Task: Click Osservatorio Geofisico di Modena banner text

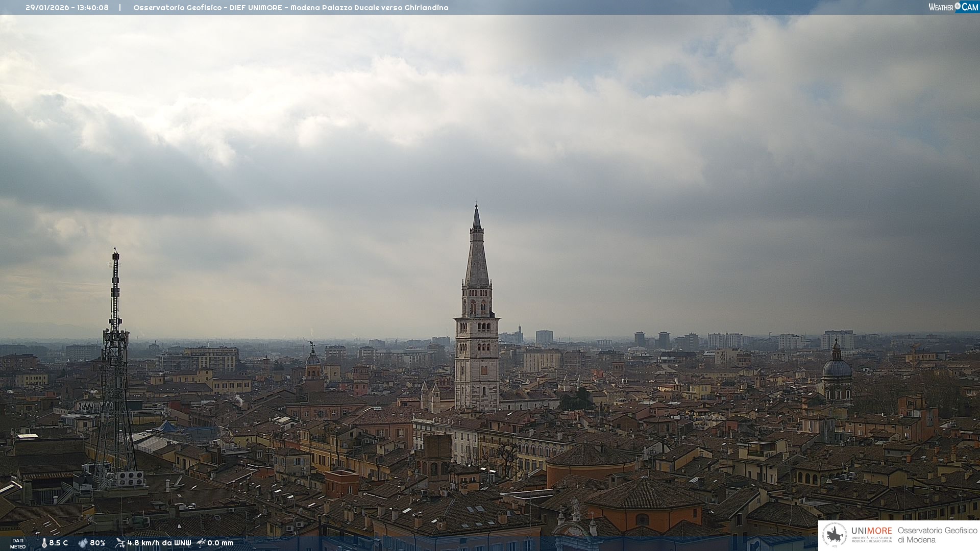Action: coord(937,535)
